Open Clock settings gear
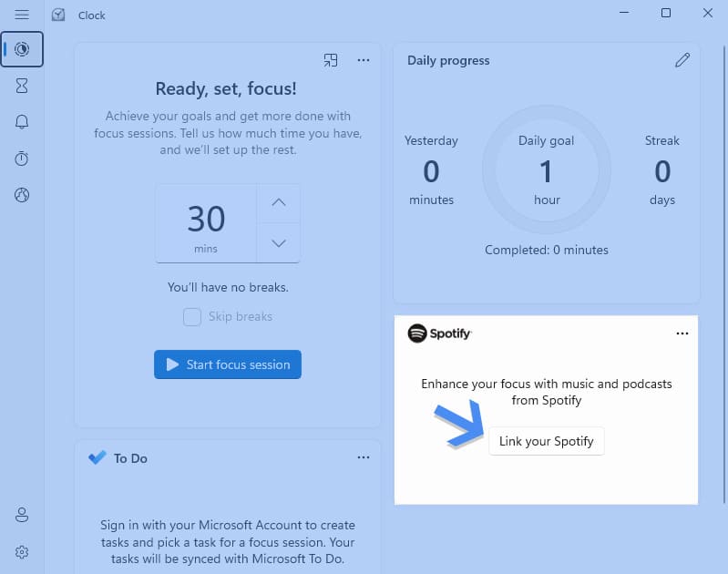The image size is (728, 574). [x=22, y=552]
